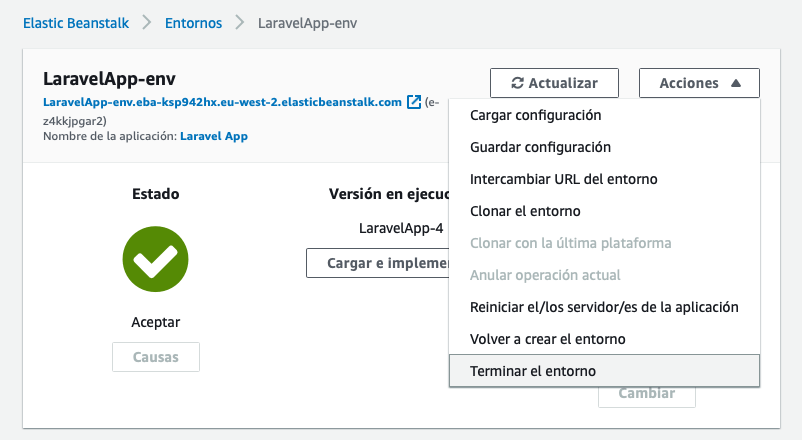Click the Cargar e implementar button

pos(377,263)
